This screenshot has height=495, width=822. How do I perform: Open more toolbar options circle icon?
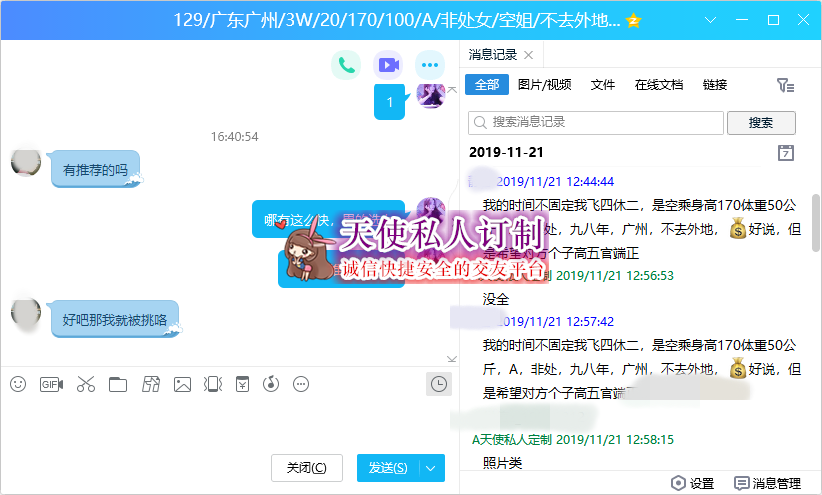(301, 384)
